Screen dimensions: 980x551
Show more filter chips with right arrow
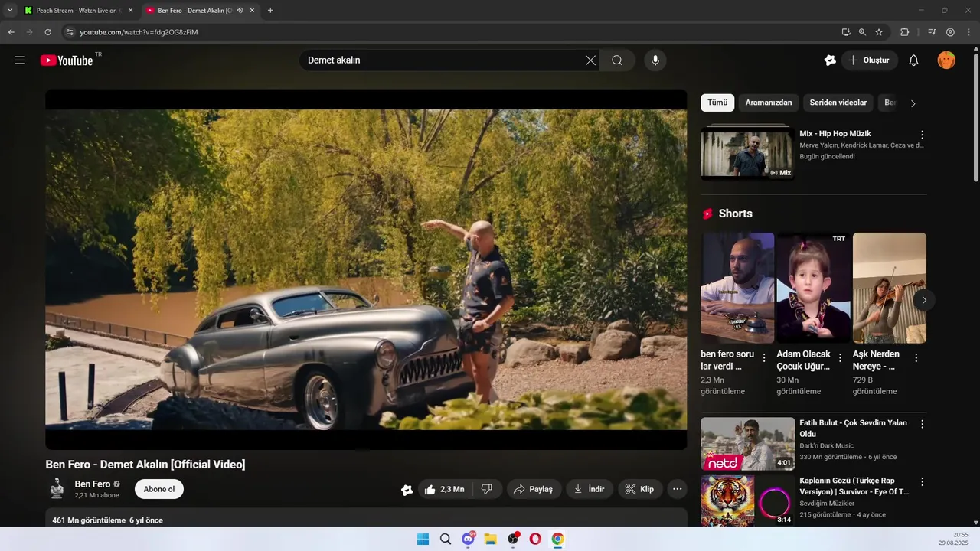tap(913, 103)
